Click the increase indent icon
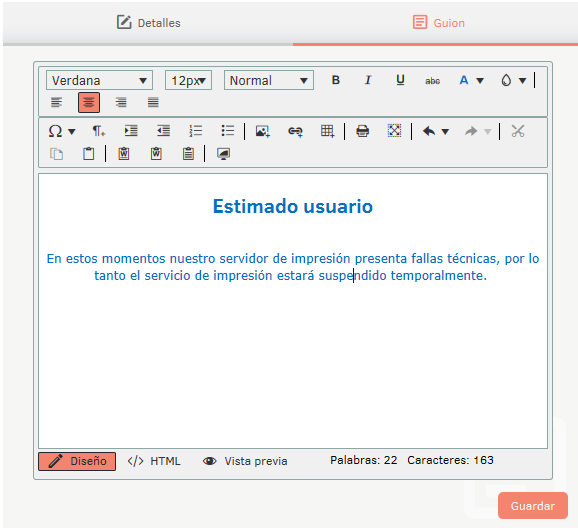This screenshot has height=528, width=578. tap(131, 131)
